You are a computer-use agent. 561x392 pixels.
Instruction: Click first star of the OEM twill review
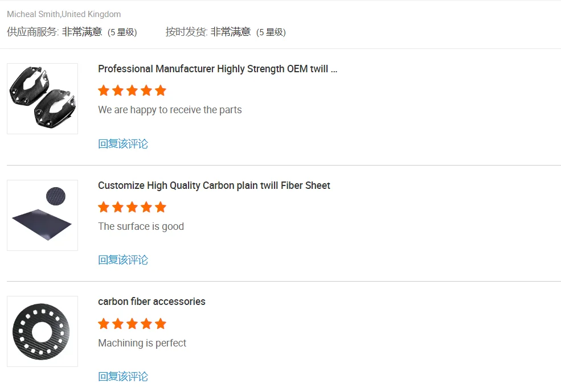[104, 90]
